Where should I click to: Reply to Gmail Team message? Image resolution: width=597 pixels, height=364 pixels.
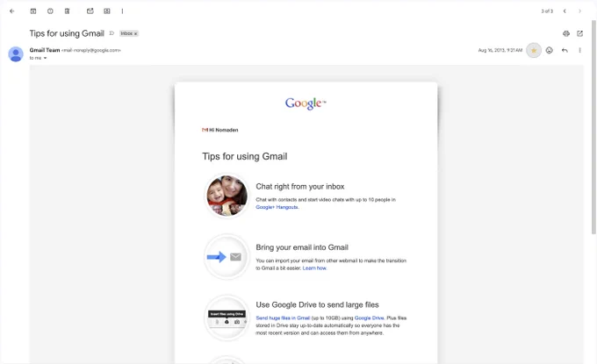click(x=565, y=50)
